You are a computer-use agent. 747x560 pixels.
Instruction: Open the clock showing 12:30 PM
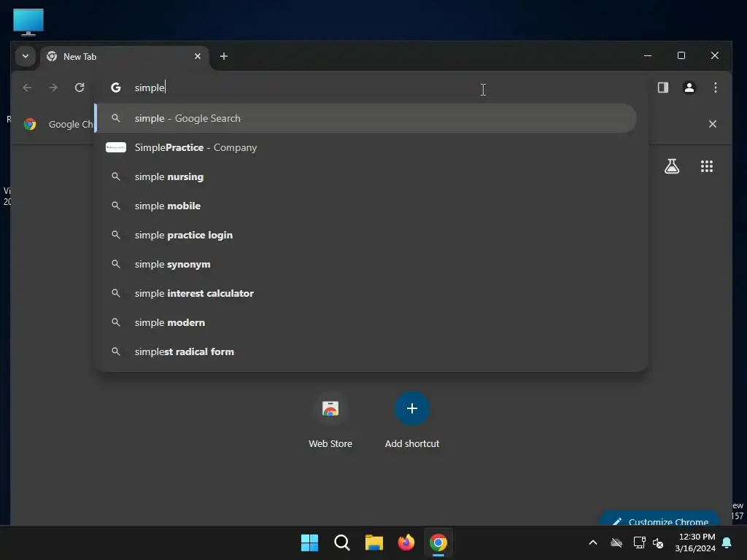click(x=695, y=542)
